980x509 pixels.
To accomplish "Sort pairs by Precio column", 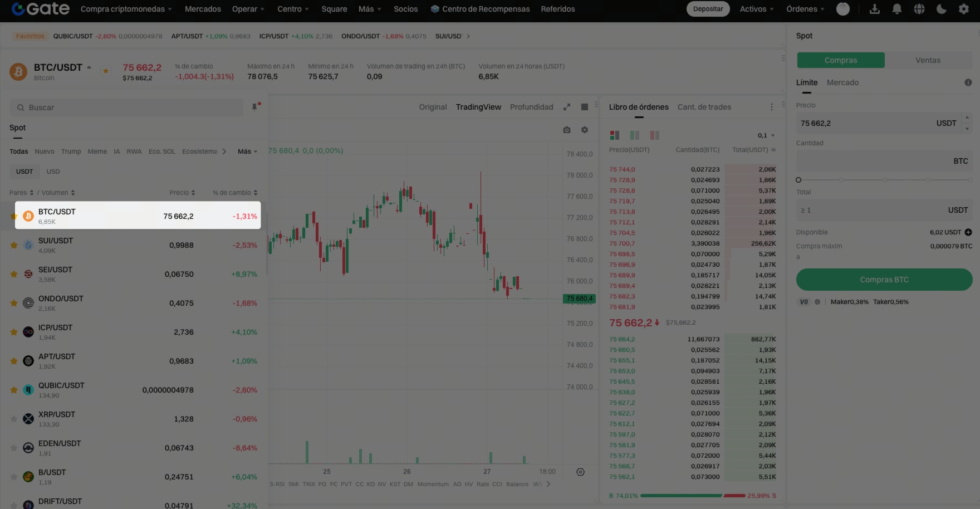I will pyautogui.click(x=182, y=193).
